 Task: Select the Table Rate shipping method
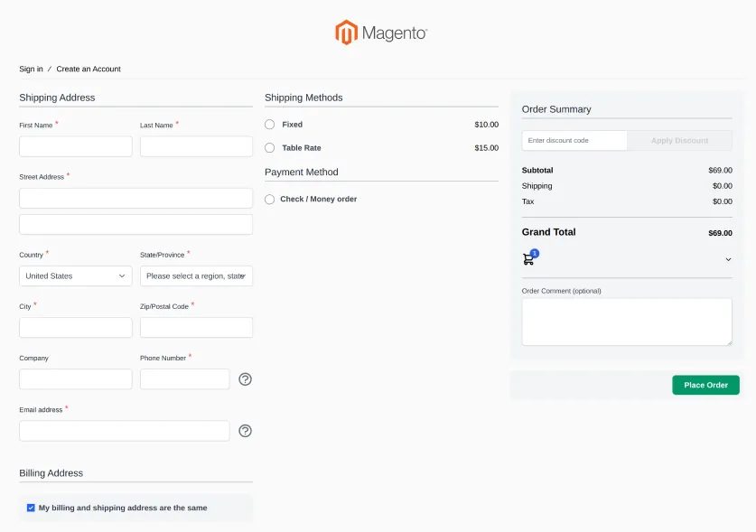click(269, 148)
